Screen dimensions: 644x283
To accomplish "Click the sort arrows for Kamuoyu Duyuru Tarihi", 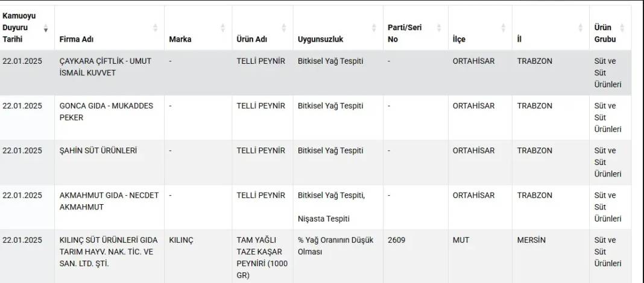I will 46,28.
